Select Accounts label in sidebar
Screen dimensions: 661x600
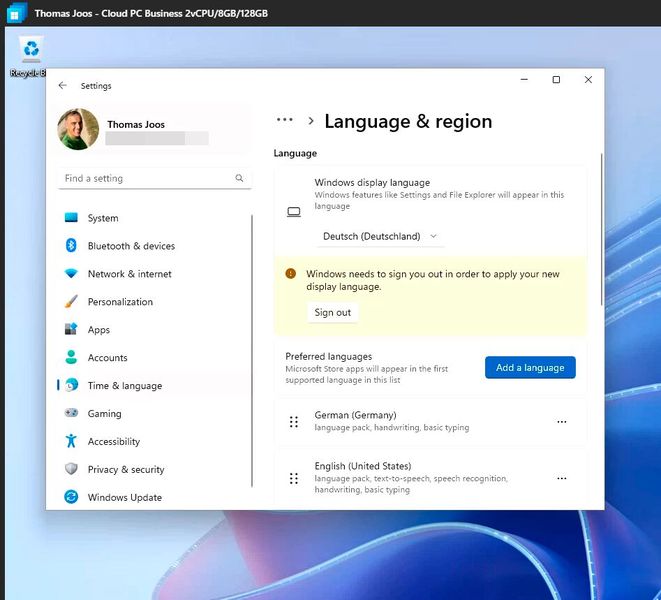pyautogui.click(x=107, y=358)
